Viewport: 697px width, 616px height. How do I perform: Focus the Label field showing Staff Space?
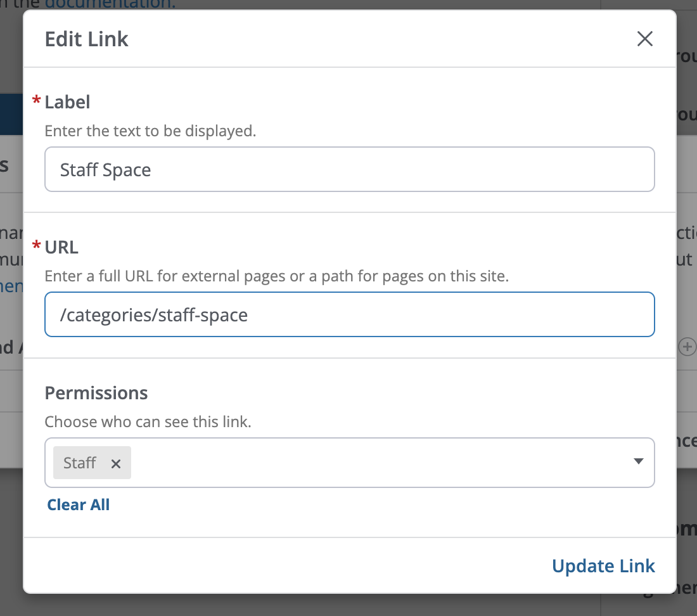tap(349, 169)
